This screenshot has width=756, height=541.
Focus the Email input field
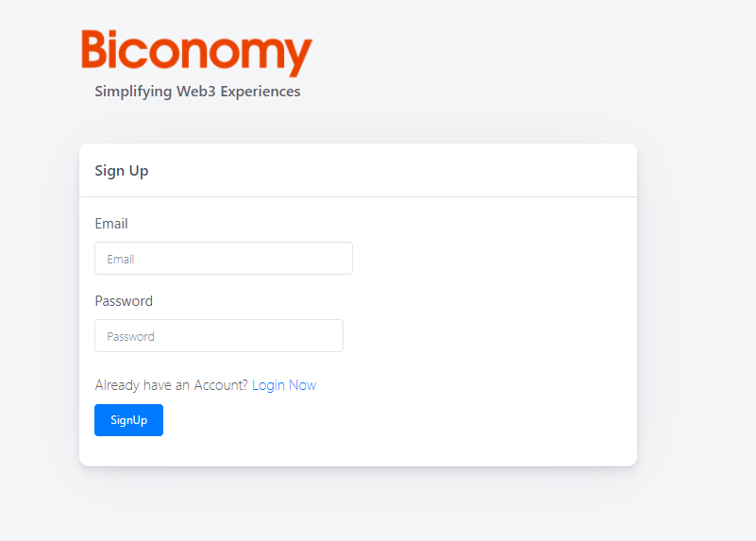click(224, 259)
